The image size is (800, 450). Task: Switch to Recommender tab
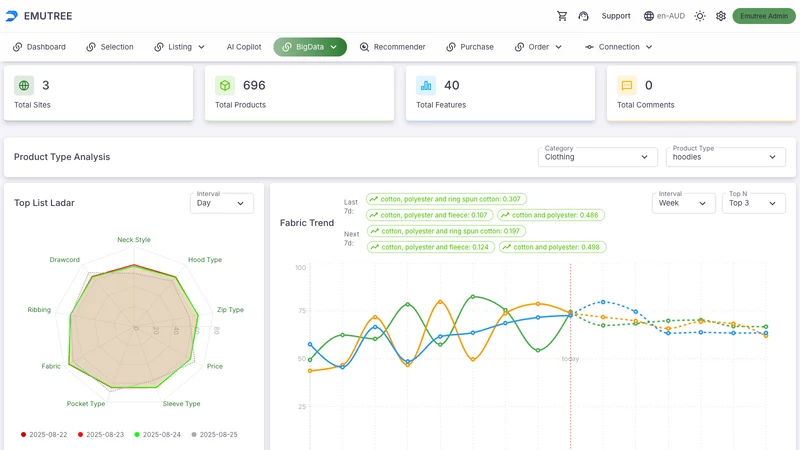coord(392,47)
